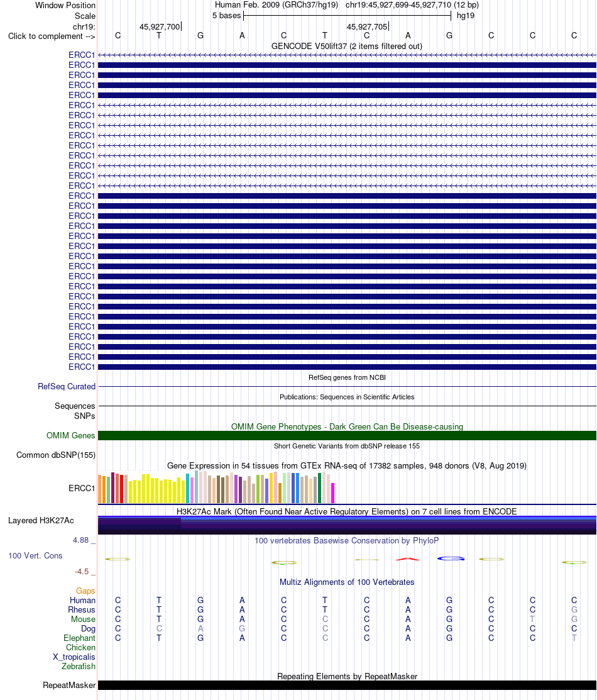The height and width of the screenshot is (700, 597).
Task: Click the "X_tropicalis" species label
Action: click(74, 657)
